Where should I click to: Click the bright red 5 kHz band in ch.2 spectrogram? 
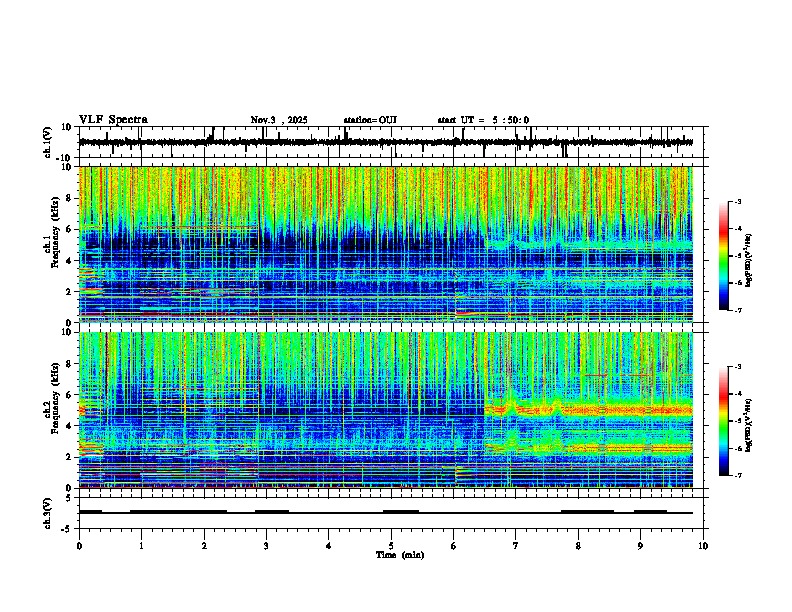(588, 410)
